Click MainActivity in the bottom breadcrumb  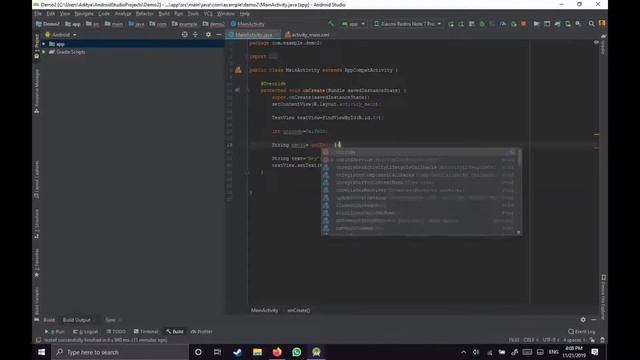pos(264,310)
